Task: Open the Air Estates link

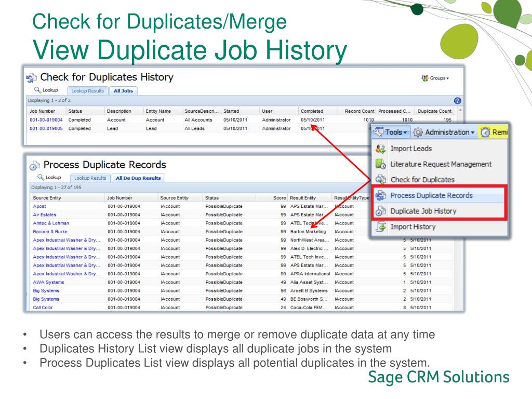Action: coord(45,215)
